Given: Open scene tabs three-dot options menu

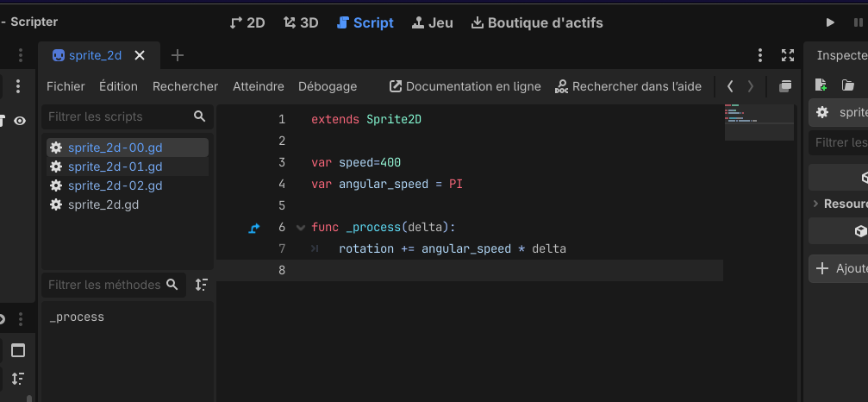Looking at the screenshot, I should [x=760, y=55].
